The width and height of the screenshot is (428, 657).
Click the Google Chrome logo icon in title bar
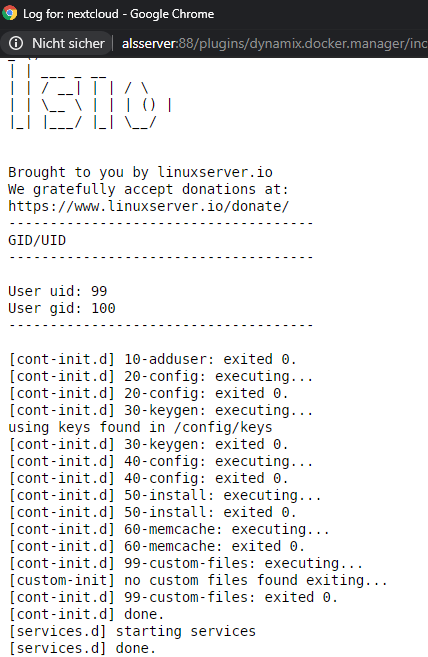coord(9,13)
